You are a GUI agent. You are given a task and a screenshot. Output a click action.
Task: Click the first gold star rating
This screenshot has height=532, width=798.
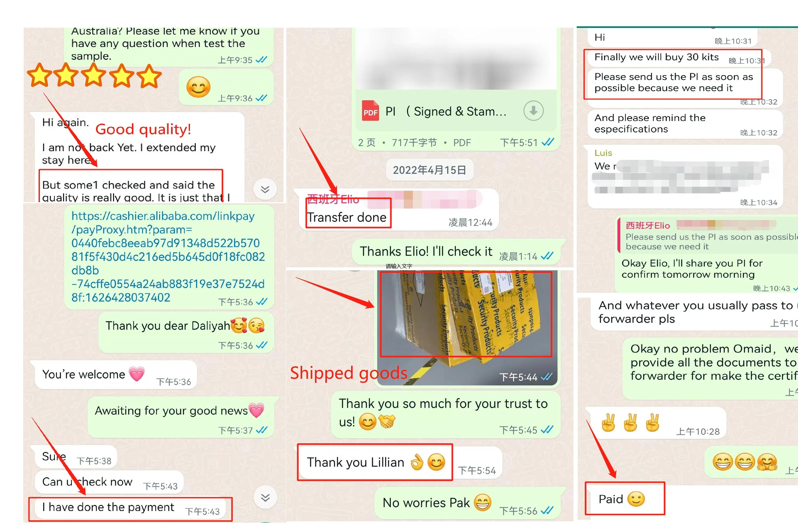(40, 75)
